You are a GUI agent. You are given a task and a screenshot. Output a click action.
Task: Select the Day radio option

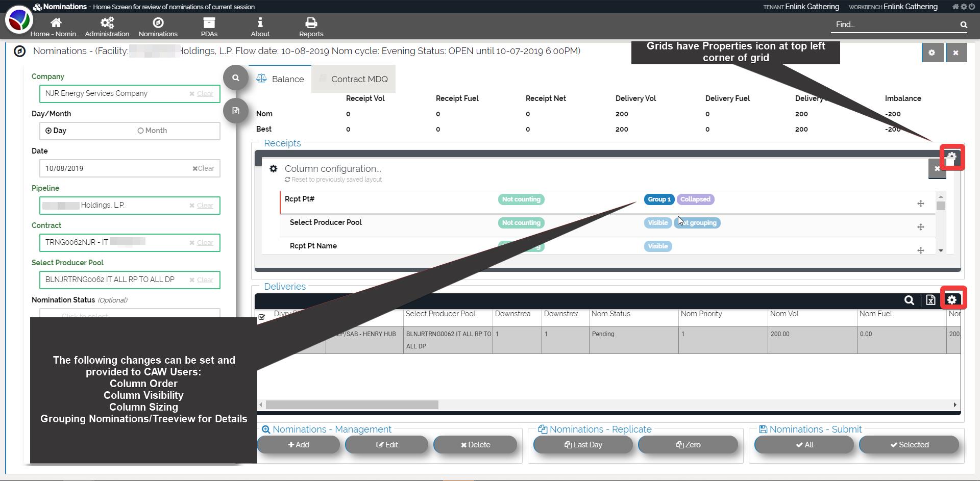49,131
